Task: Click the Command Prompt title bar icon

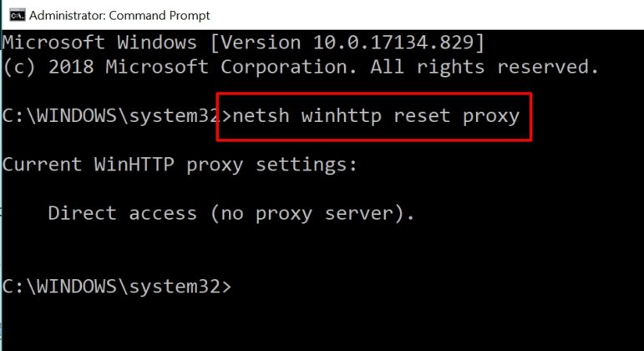Action: pos(17,15)
